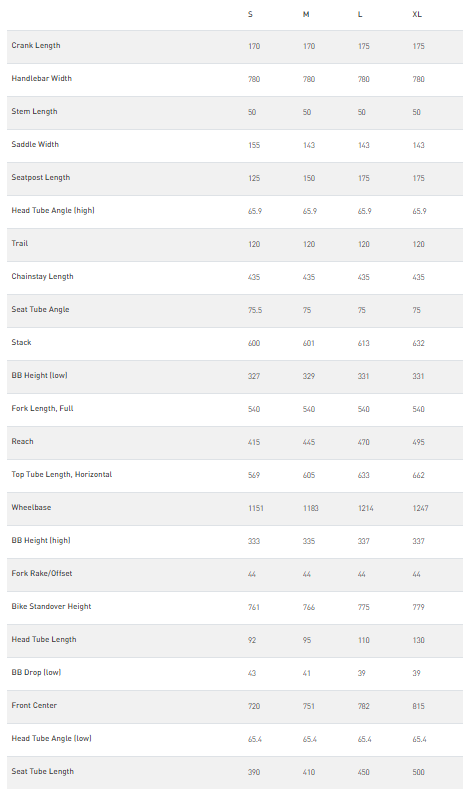Click Saddle Width value 155 for size S

click(254, 145)
